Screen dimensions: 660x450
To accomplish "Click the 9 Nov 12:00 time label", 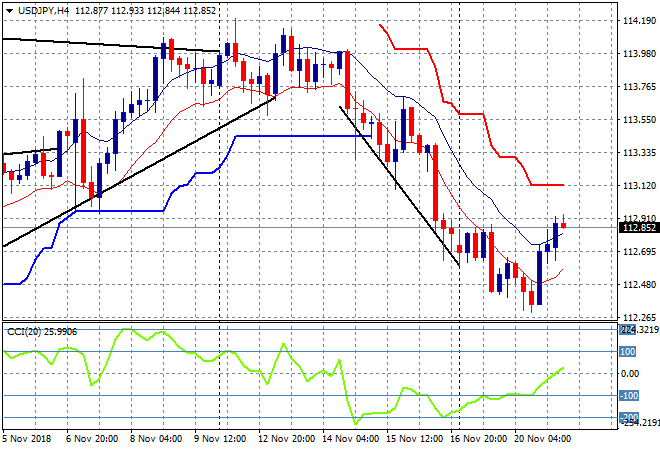I will coord(220,439).
